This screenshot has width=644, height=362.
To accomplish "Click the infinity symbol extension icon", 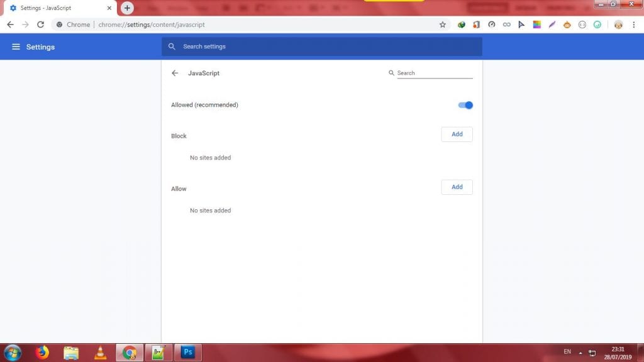I will coord(506,25).
